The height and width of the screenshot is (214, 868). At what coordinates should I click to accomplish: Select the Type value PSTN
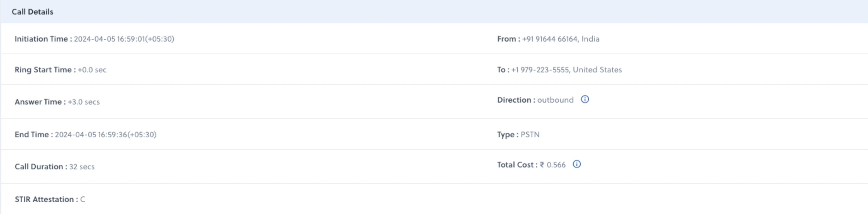coord(530,135)
